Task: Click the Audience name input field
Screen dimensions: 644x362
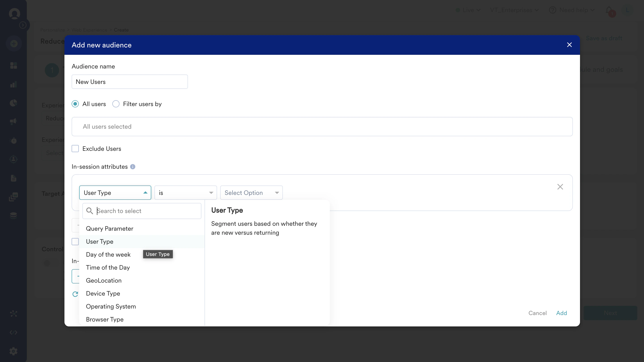Action: pyautogui.click(x=130, y=82)
